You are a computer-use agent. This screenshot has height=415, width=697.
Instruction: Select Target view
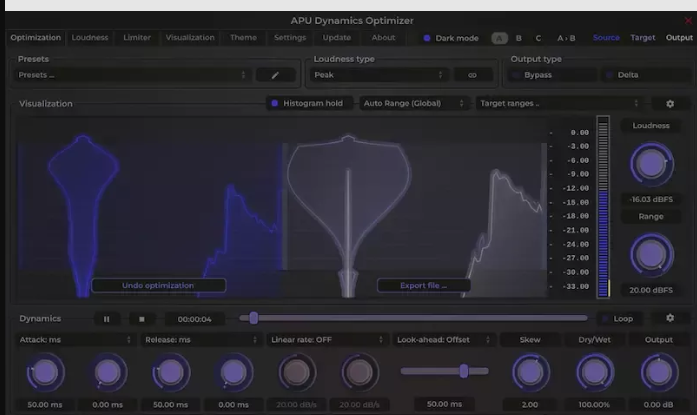(x=643, y=38)
